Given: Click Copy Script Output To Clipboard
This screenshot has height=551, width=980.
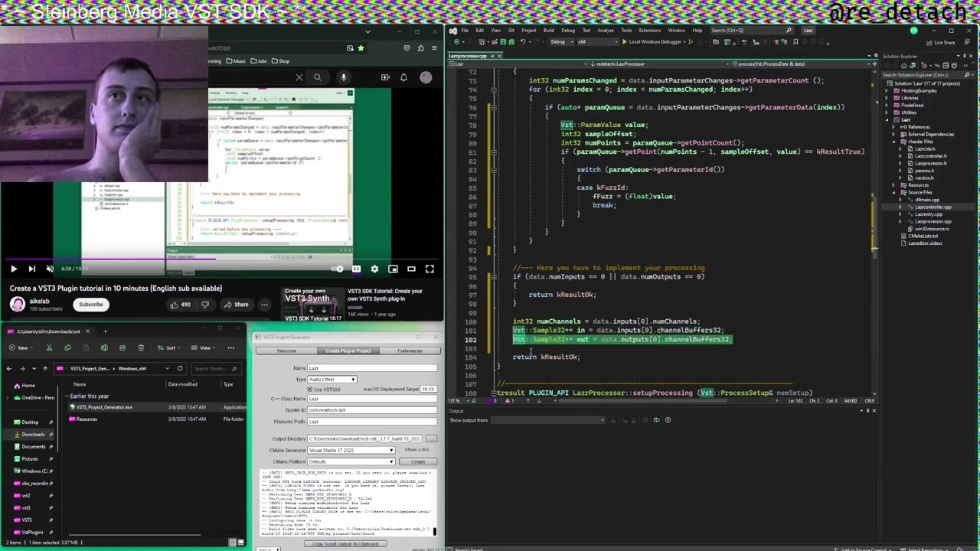Looking at the screenshot, I should tap(345, 544).
